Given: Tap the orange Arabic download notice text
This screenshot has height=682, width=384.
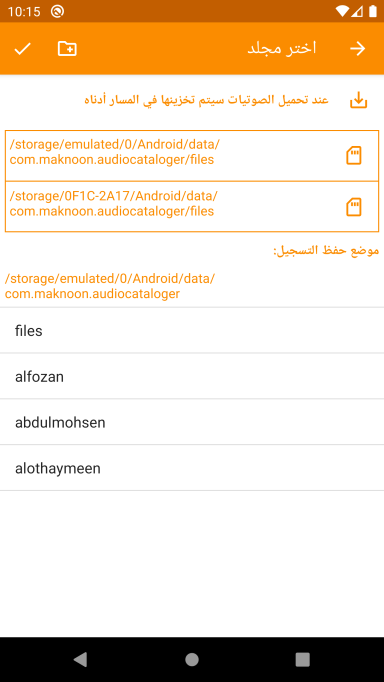Looking at the screenshot, I should [x=206, y=100].
